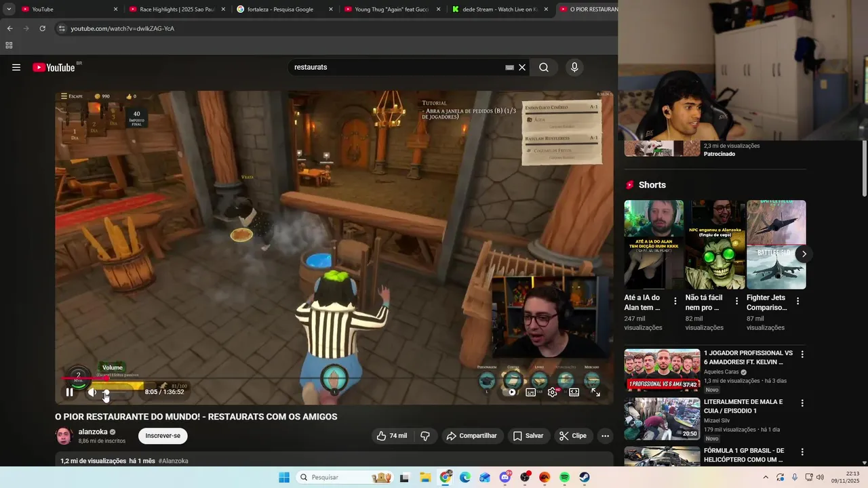Screen dimensions: 868x488
Task: Clear the search box with the X icon
Action: click(x=522, y=67)
